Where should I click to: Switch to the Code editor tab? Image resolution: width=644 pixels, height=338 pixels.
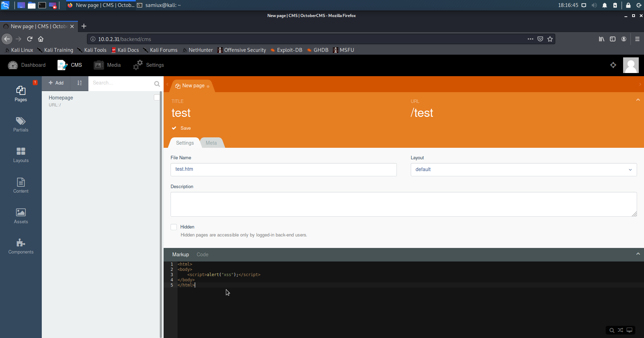(x=202, y=255)
